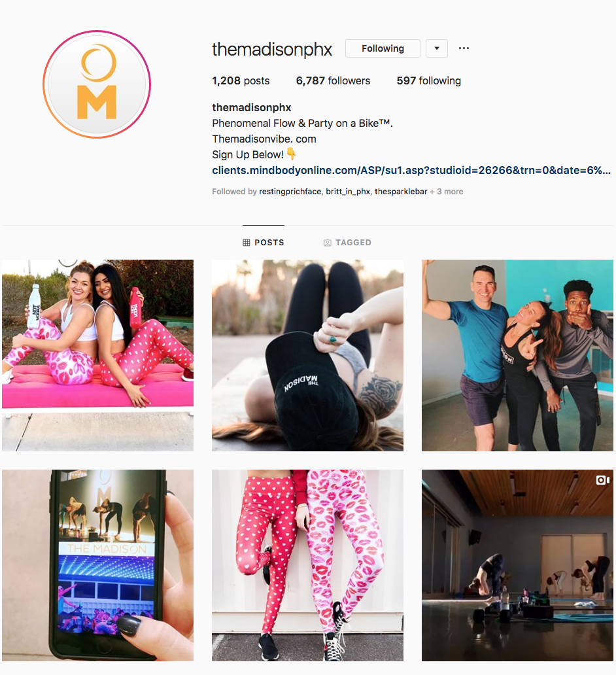Image resolution: width=616 pixels, height=675 pixels.
Task: Click the tagged person icon beside TAGGED
Action: pyautogui.click(x=327, y=243)
